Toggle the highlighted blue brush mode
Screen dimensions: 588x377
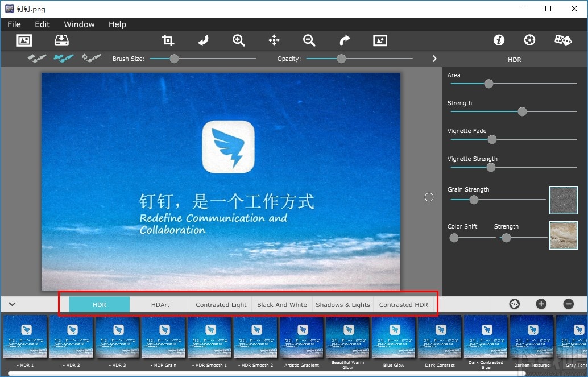click(x=64, y=58)
